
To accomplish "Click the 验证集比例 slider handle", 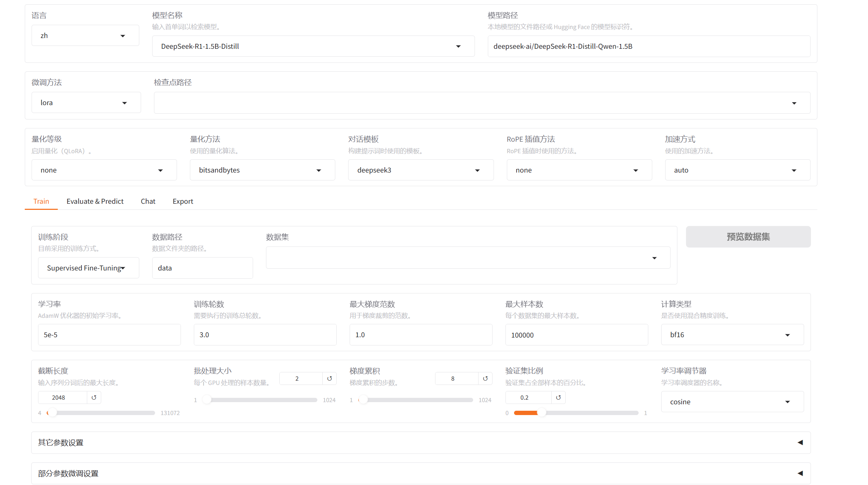I will (541, 413).
